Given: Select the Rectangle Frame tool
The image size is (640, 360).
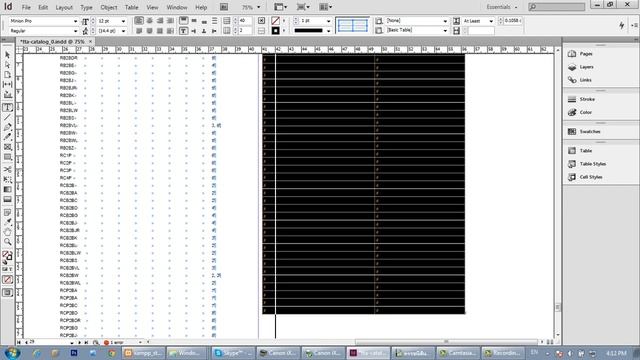Looking at the screenshot, I should tap(7, 147).
